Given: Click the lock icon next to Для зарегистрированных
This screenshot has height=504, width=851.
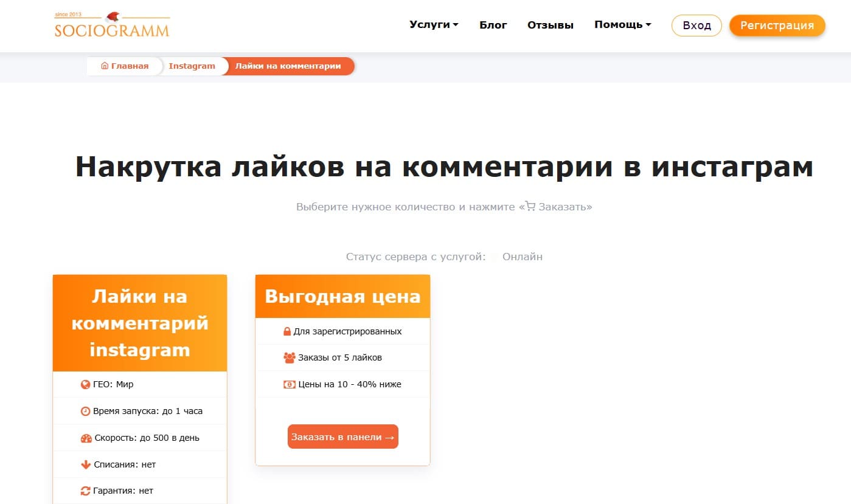Looking at the screenshot, I should click(x=287, y=331).
